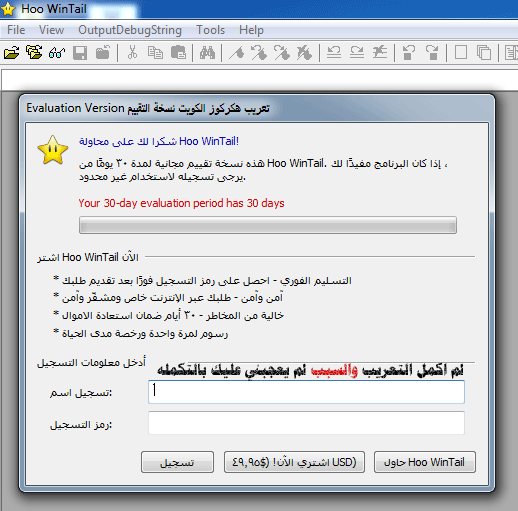
Task: Click the clear all bookmarks icon
Action: point(304,53)
